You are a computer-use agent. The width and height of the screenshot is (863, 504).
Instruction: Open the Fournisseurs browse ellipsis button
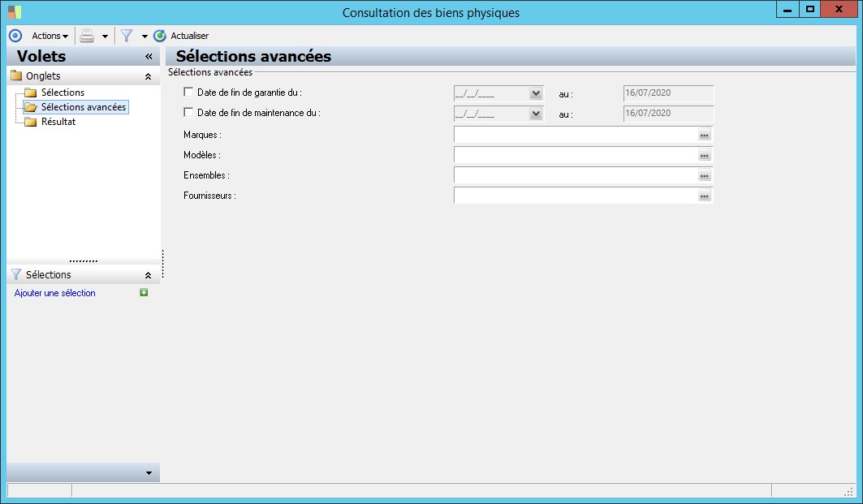click(705, 196)
